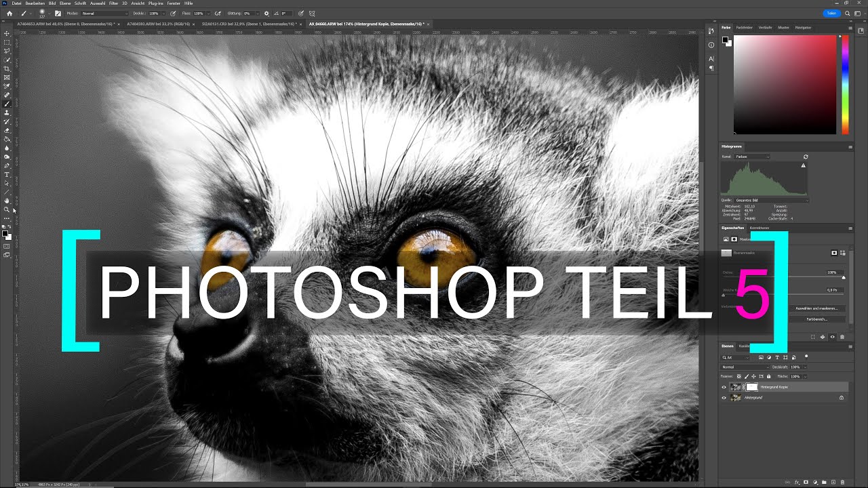
Task: Switch to Farbfelder tab
Action: click(745, 28)
